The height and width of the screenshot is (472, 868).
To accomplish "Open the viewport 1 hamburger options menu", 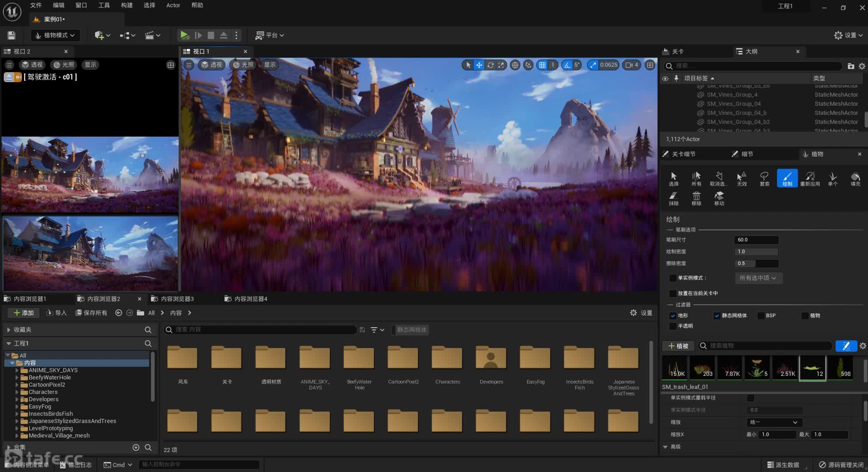I will (189, 65).
